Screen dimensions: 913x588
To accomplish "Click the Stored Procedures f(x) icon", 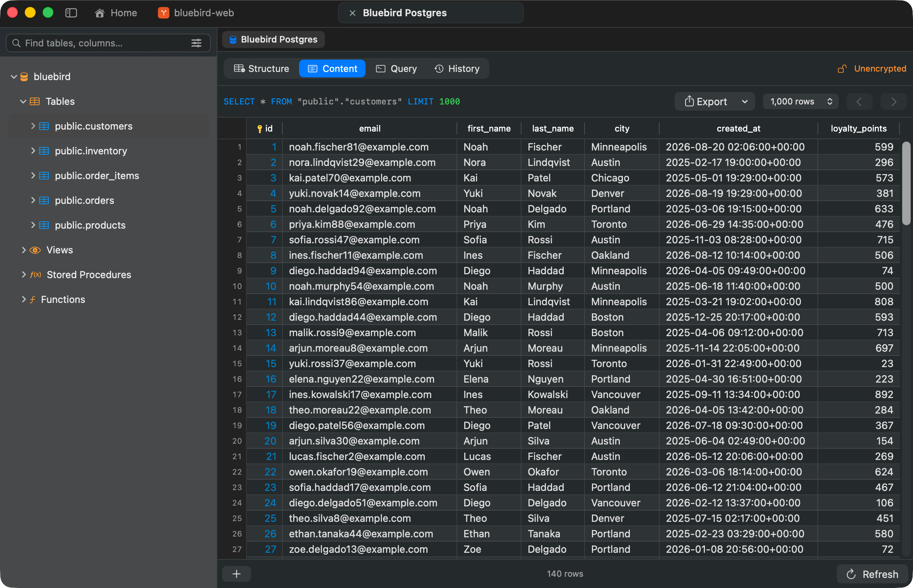I will click(35, 275).
